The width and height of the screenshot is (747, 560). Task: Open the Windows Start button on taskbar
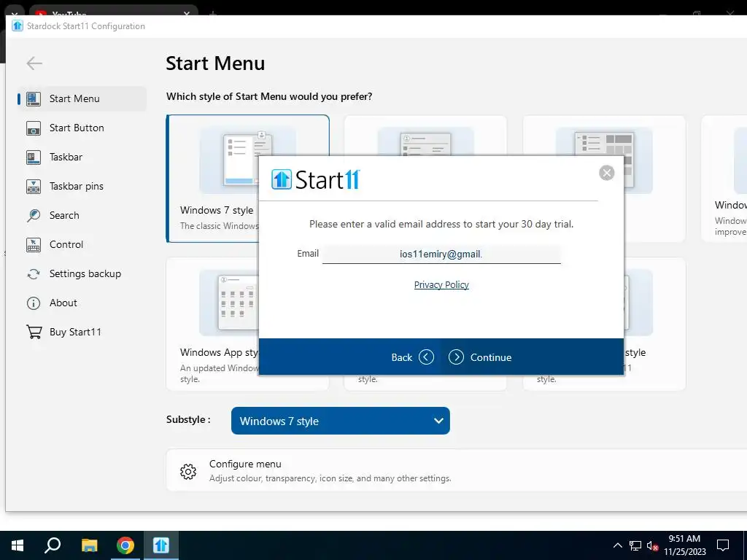pos(18,545)
